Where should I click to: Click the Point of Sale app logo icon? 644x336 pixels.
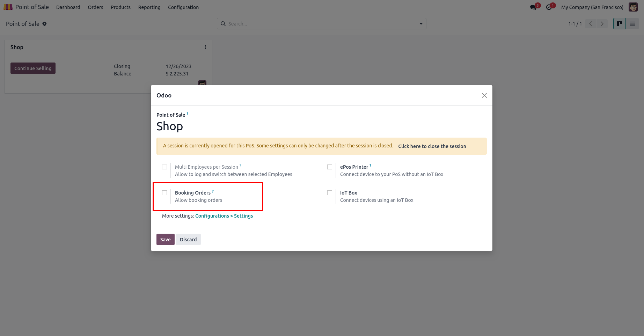(8, 7)
